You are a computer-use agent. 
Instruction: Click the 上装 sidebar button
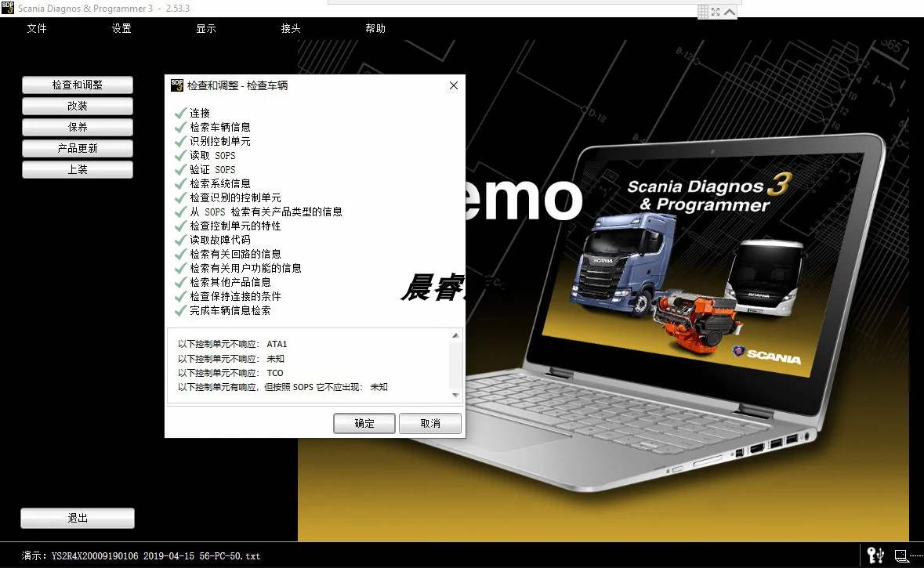pos(78,170)
